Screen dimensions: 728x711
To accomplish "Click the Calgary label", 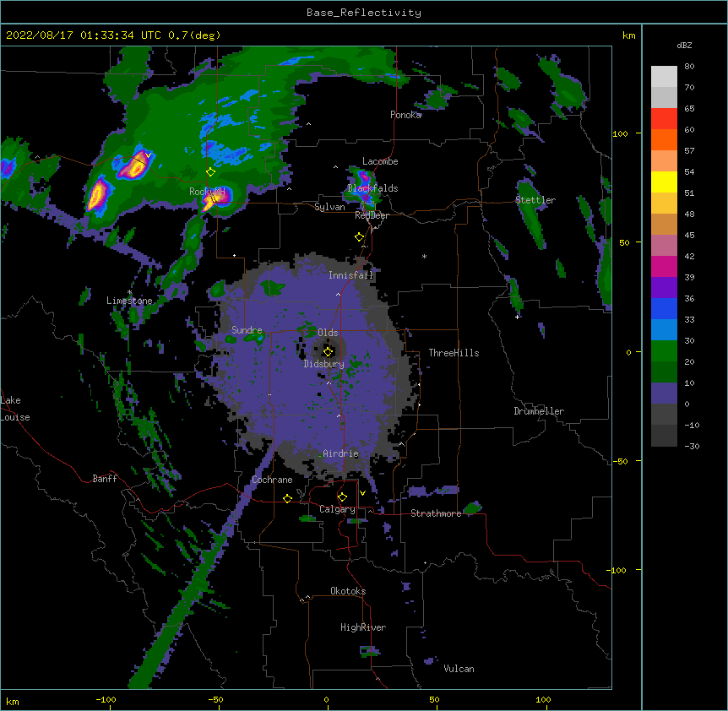I will click(338, 509).
